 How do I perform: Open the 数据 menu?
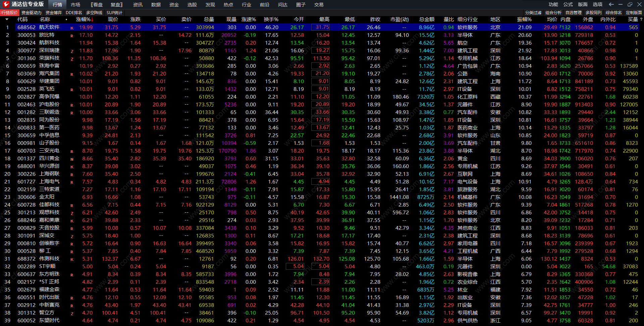pos(156,5)
